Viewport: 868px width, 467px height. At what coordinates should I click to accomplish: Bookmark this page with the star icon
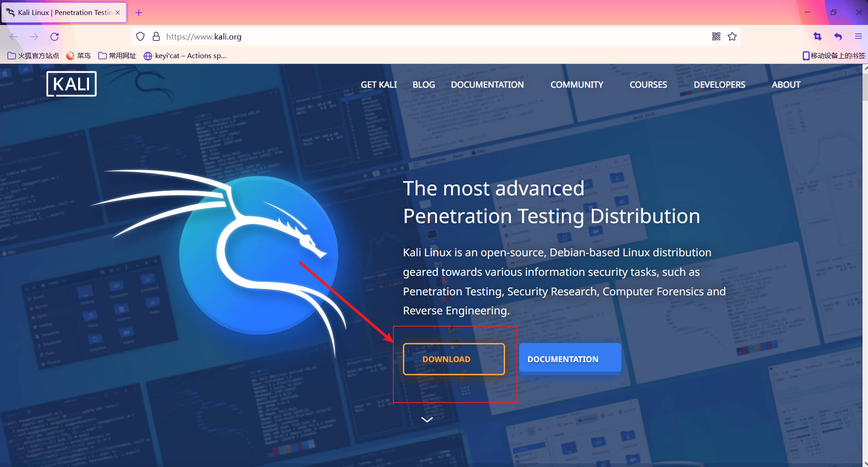tap(732, 37)
